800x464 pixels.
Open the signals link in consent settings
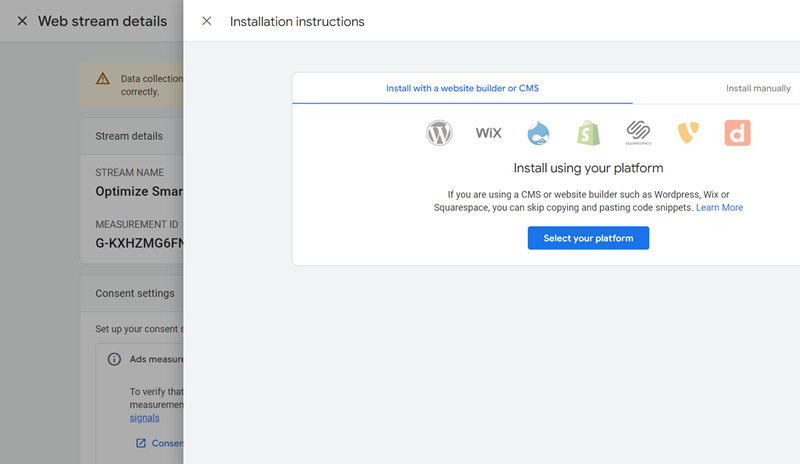pos(144,418)
